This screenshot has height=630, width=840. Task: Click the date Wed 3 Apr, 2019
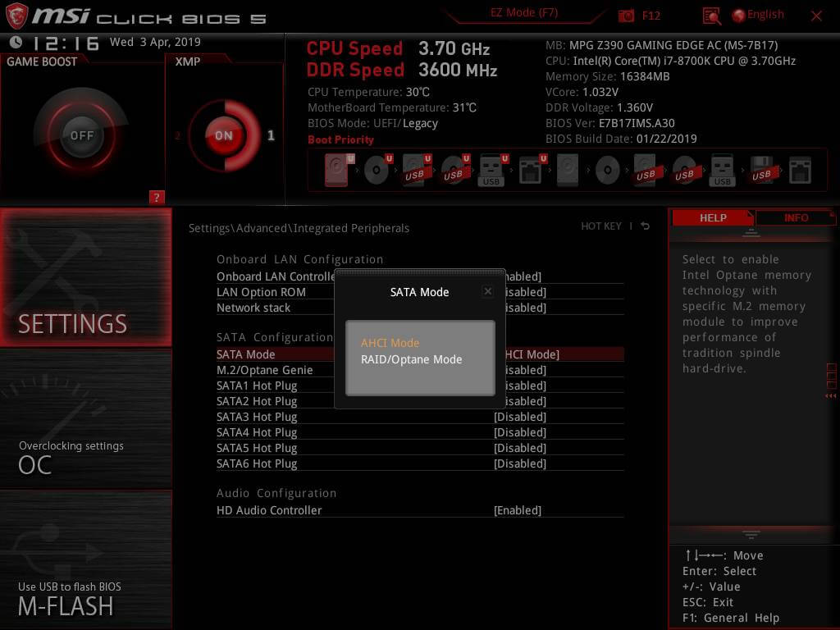click(155, 42)
